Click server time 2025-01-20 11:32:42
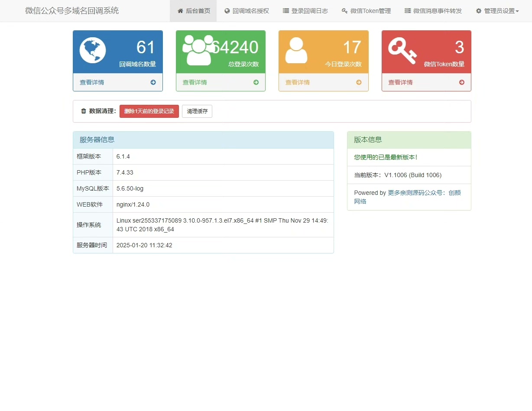Screen dimensions: 532x411 point(144,245)
